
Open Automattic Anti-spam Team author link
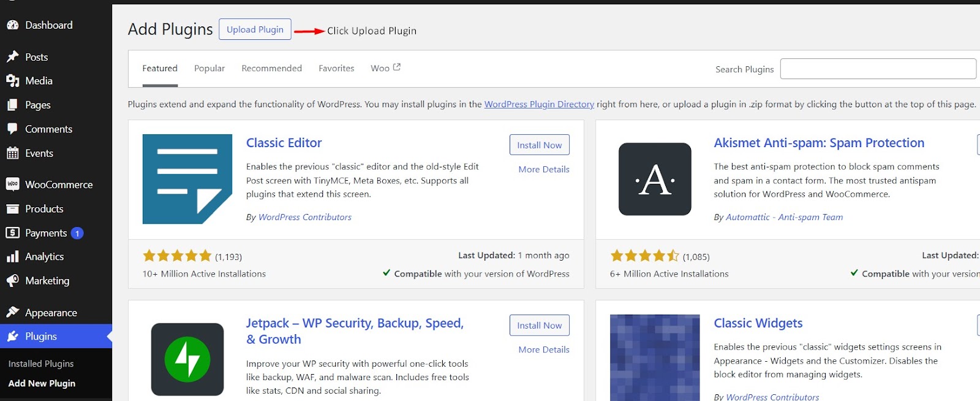point(784,217)
